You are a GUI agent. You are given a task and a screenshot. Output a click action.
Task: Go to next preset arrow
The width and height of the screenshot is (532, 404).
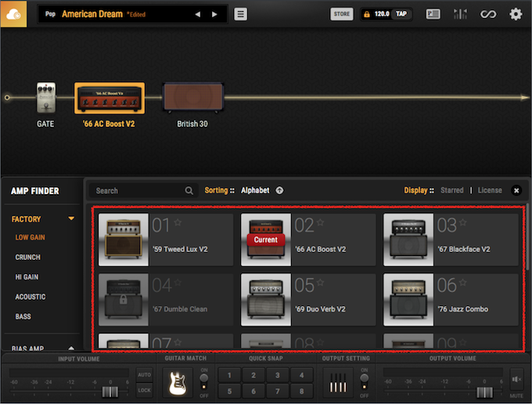pyautogui.click(x=214, y=14)
